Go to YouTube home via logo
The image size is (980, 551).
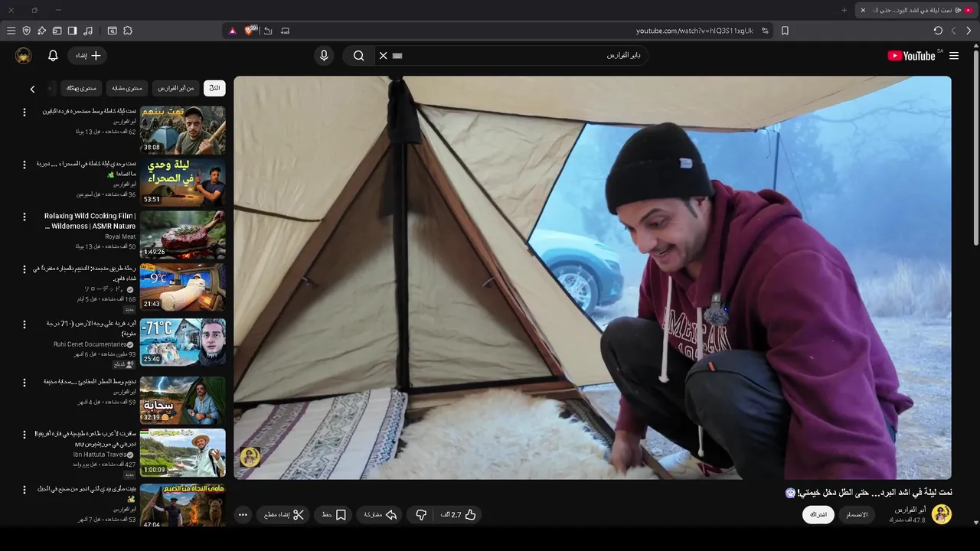click(x=913, y=56)
